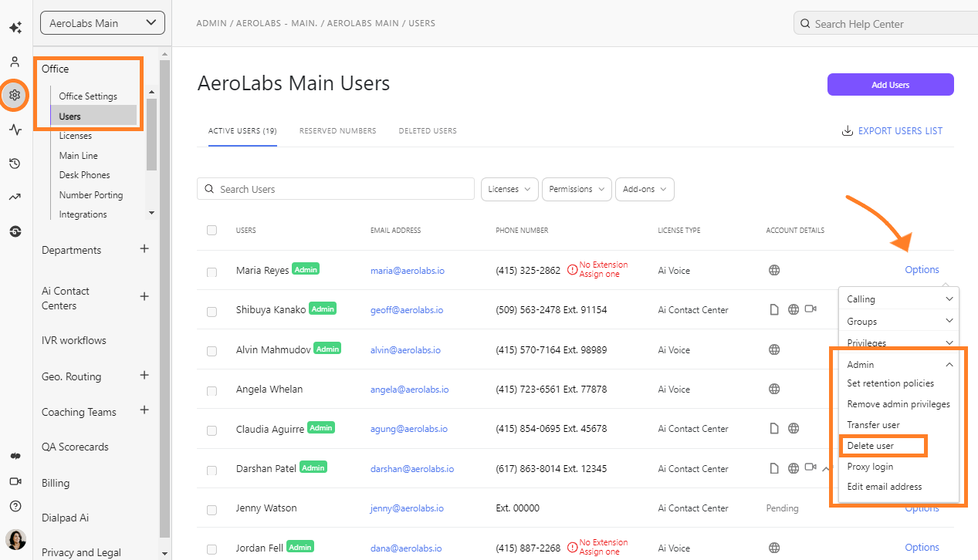Click the export download icon

[x=847, y=131]
